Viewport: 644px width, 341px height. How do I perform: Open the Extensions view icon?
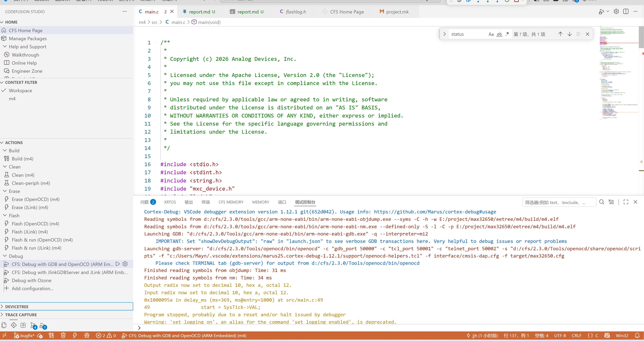tap(23, 325)
